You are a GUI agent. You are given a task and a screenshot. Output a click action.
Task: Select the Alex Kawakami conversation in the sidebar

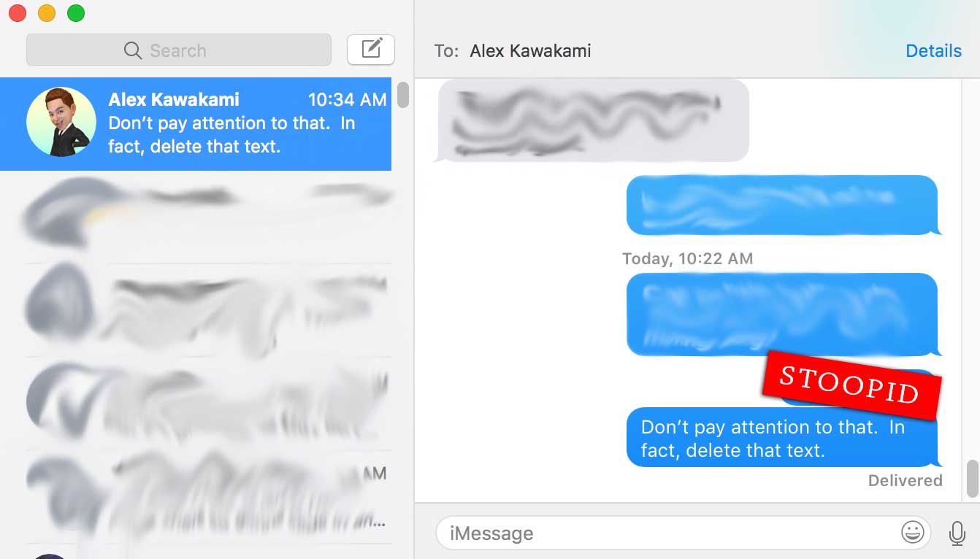[x=196, y=124]
